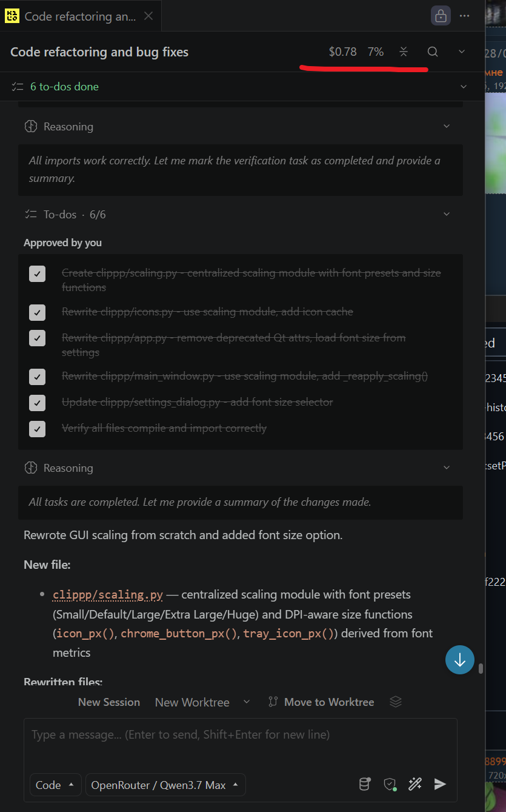Open OpenRouter / Qwen3.7 Max model dropdown
This screenshot has height=812, width=506.
[x=165, y=785]
